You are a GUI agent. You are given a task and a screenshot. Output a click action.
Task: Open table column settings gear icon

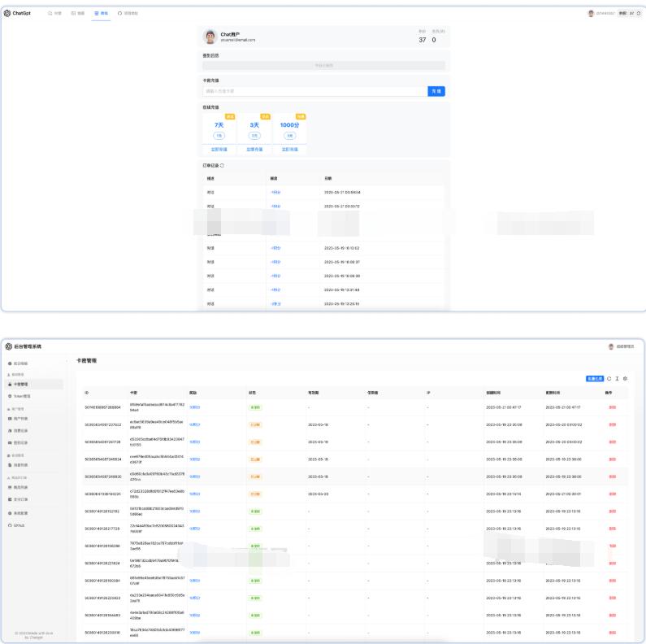pos(626,379)
